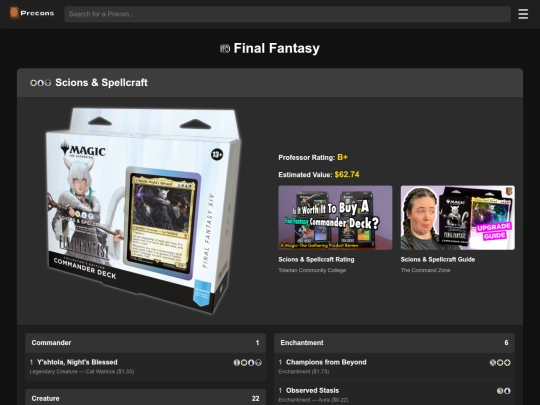This screenshot has width=540, height=405.
Task: Play the Is It Worth It video thumbnail
Action: point(335,218)
